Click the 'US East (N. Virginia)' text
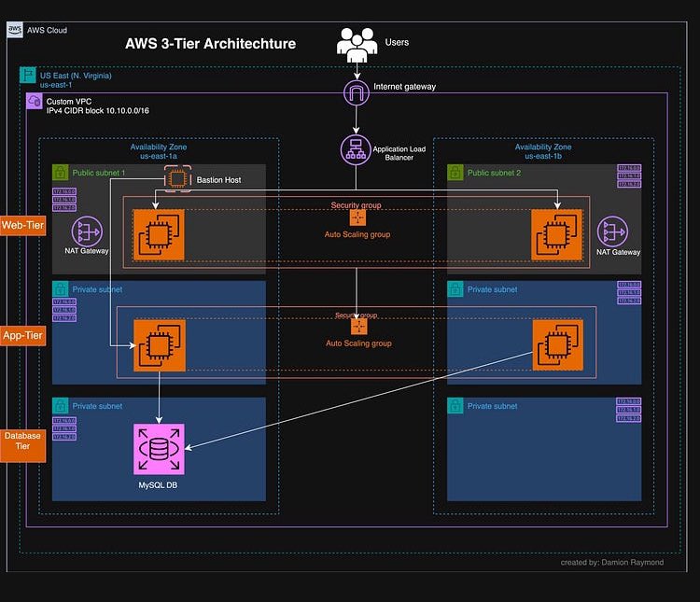This screenshot has width=700, height=602. pyautogui.click(x=76, y=76)
